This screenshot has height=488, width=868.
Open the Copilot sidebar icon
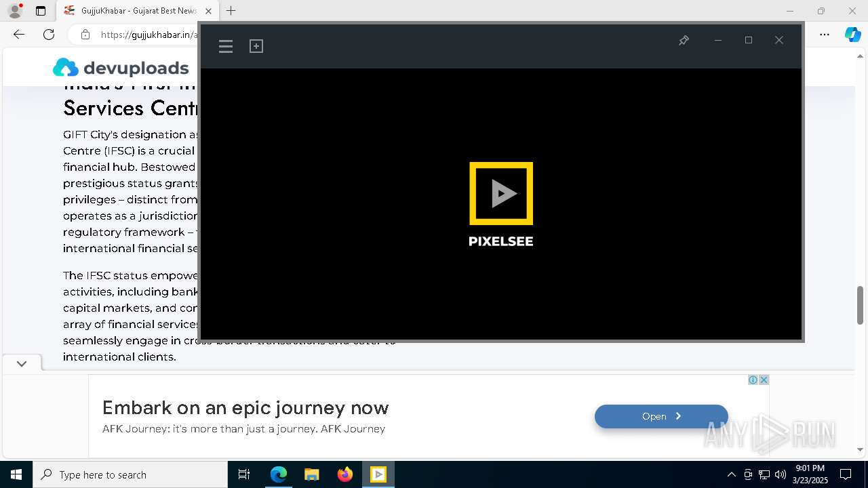click(x=852, y=35)
